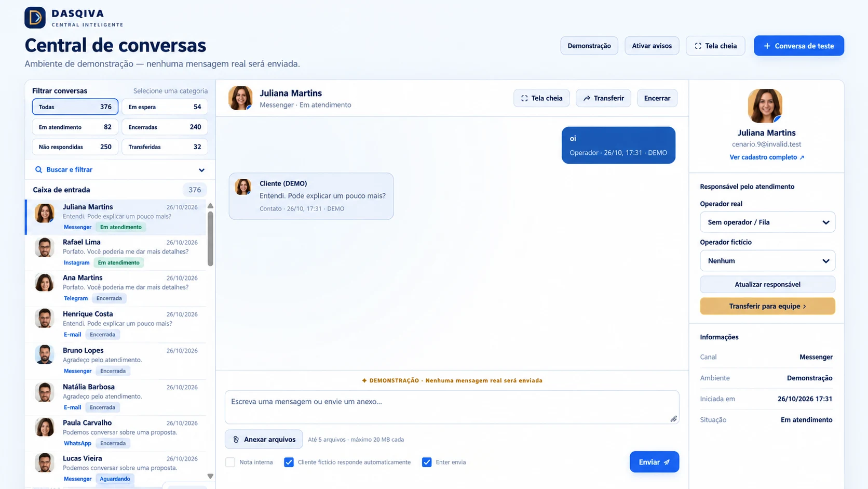Image resolution: width=868 pixels, height=489 pixels.
Task: Click the plus icon on Conversa de teste
Action: (767, 46)
